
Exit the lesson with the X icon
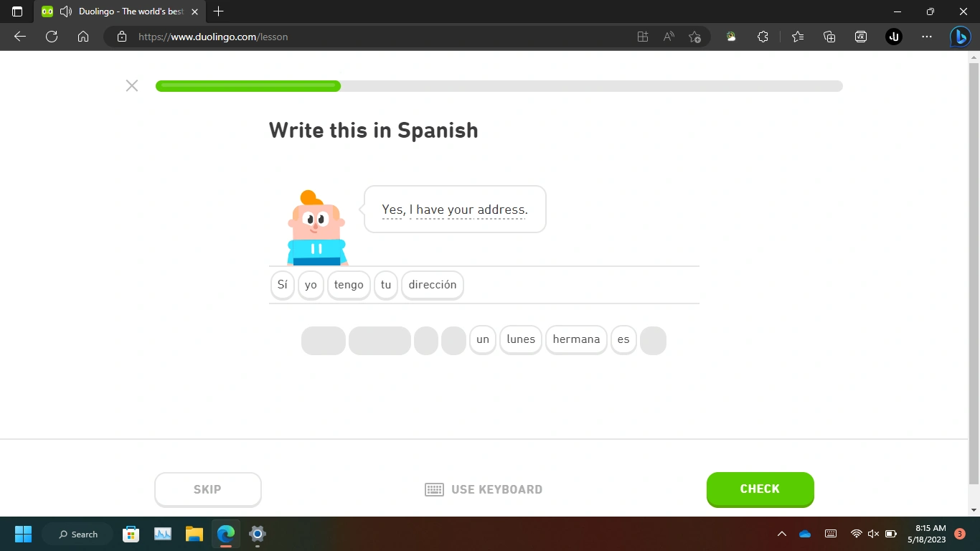[x=132, y=85]
